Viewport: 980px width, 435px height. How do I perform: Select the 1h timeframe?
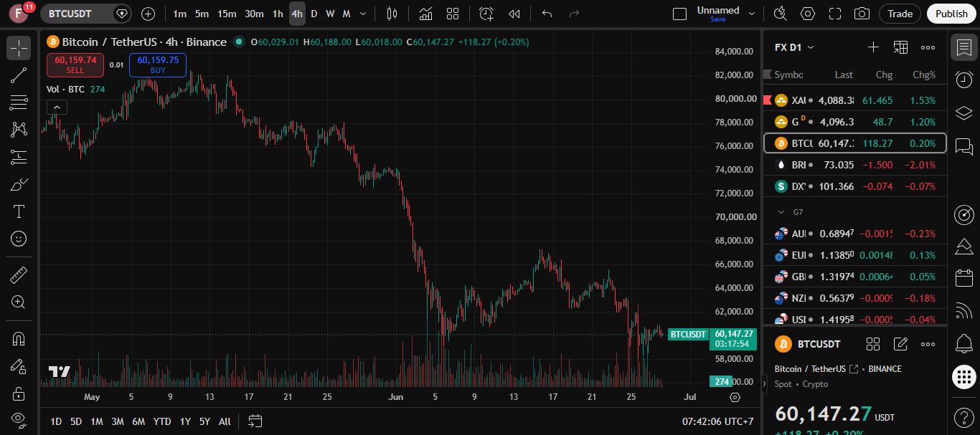[278, 14]
